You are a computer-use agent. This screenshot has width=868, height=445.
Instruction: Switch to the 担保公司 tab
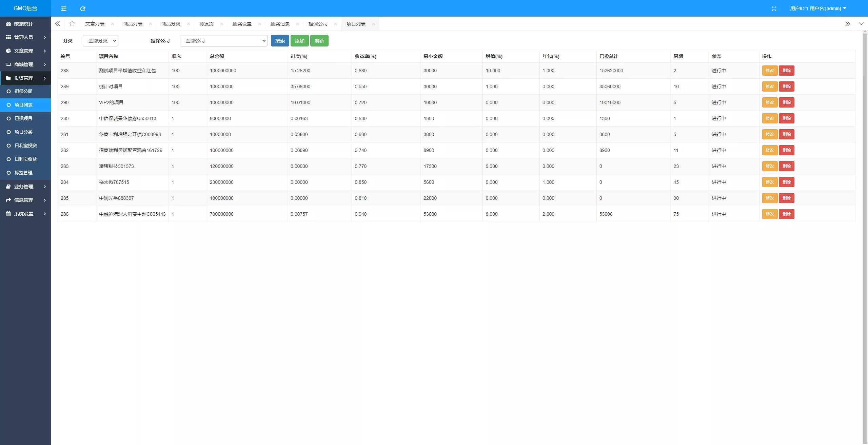[318, 24]
